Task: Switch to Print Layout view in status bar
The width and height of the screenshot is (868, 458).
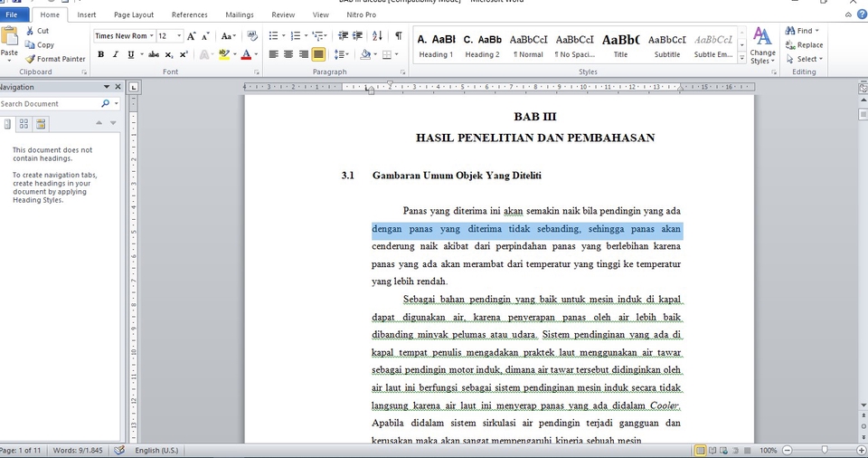Action: 700,450
